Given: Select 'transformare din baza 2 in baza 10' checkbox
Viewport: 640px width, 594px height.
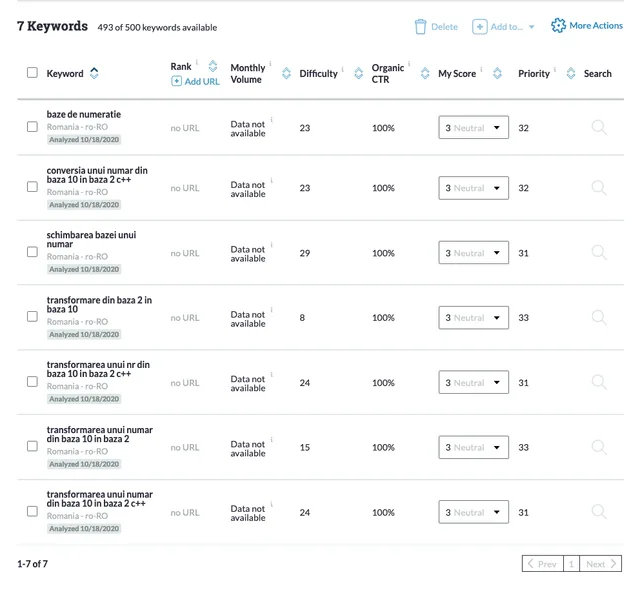Looking at the screenshot, I should [32, 317].
